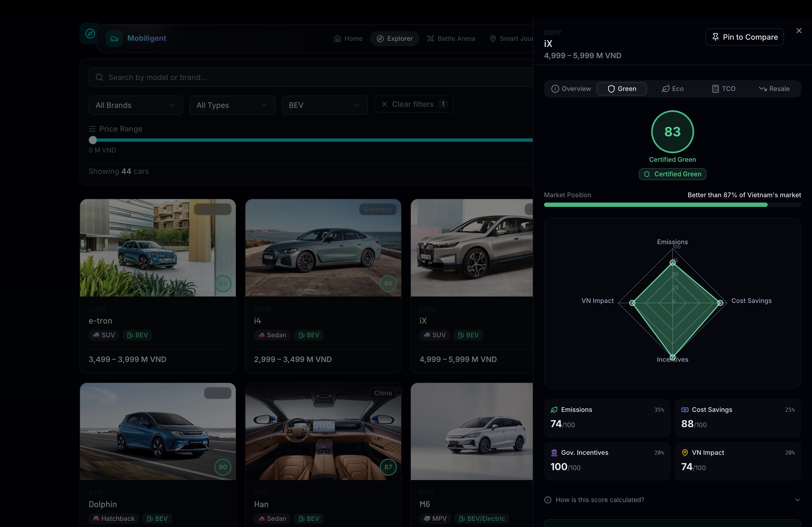Click the compass icon at top-left
The height and width of the screenshot is (527, 812).
90,33
